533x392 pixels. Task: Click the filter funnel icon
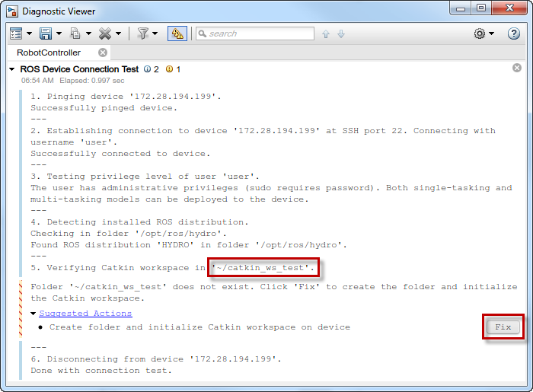tap(143, 33)
